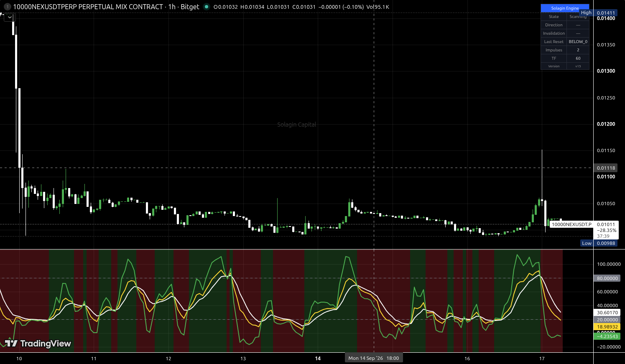Click the 0.01118 crosshair price label

click(606, 168)
